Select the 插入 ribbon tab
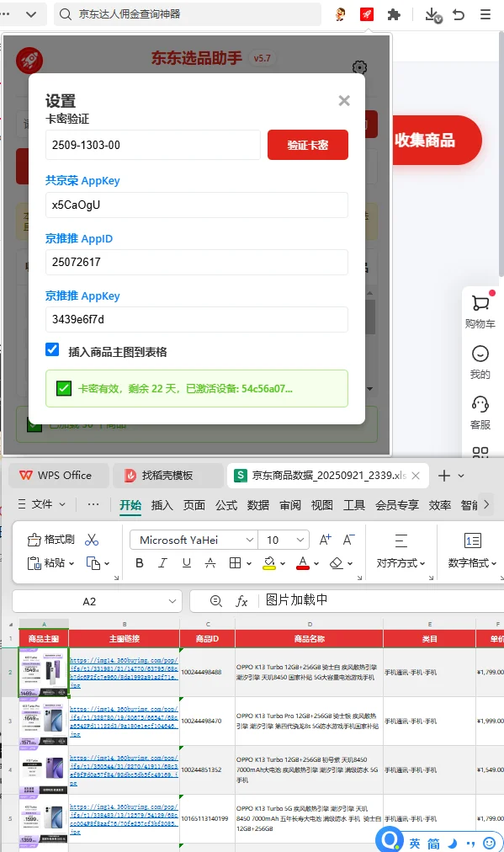The image size is (504, 852). pos(162,505)
